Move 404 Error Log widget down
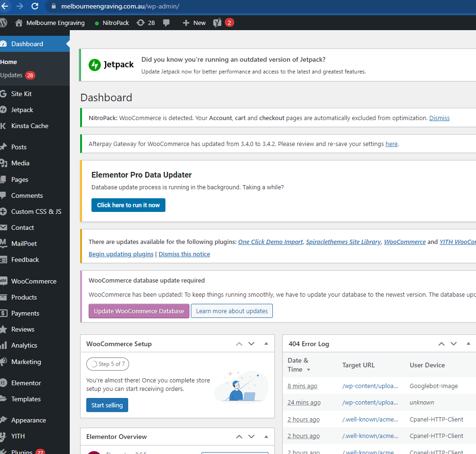The height and width of the screenshot is (454, 476). tap(453, 344)
